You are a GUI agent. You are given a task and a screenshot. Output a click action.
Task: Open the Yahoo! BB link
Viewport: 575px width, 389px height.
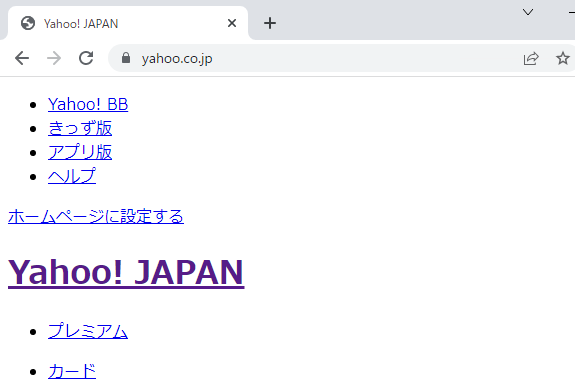pos(88,104)
